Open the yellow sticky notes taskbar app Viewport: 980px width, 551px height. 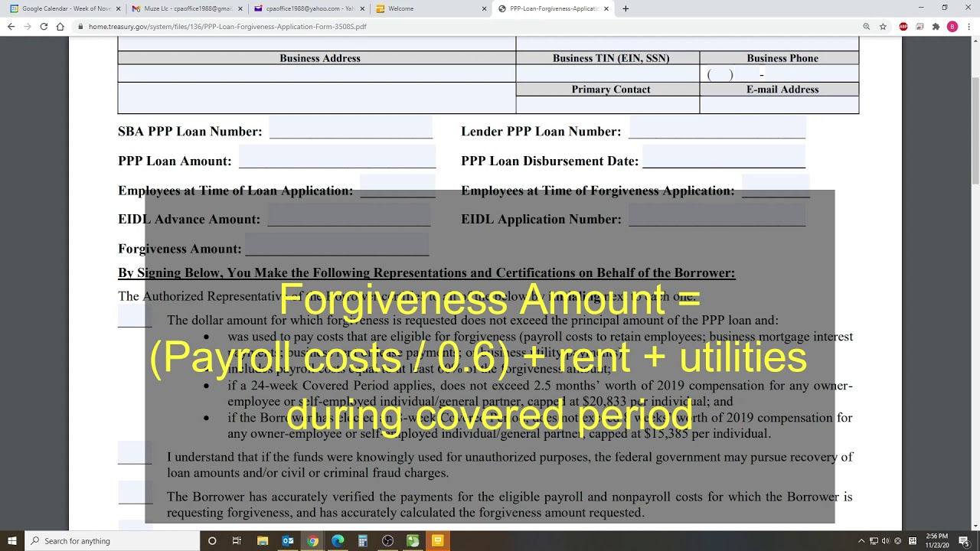click(x=438, y=541)
